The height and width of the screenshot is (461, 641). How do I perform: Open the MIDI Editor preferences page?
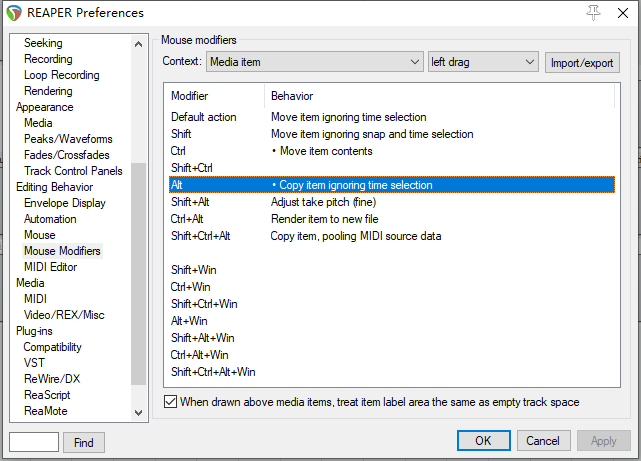click(50, 267)
